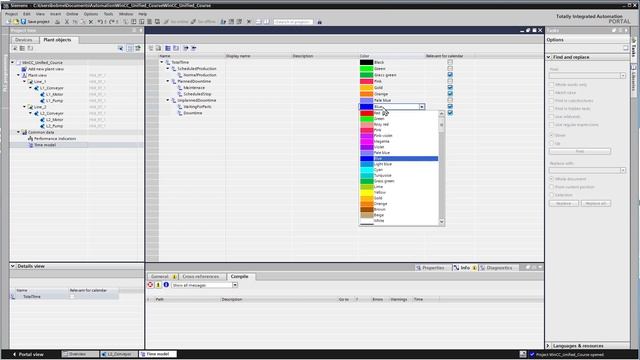Click color list scrollbar down arrow
The image size is (640, 360).
[x=441, y=222]
